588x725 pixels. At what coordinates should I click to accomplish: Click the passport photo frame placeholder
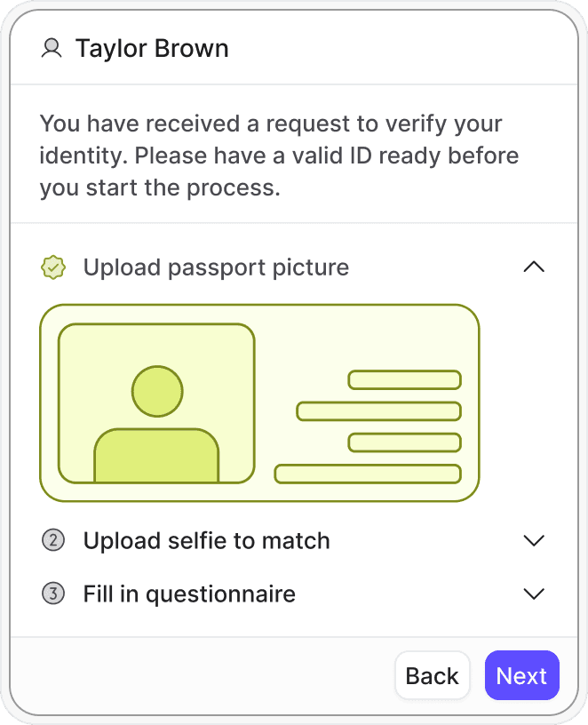click(156, 403)
